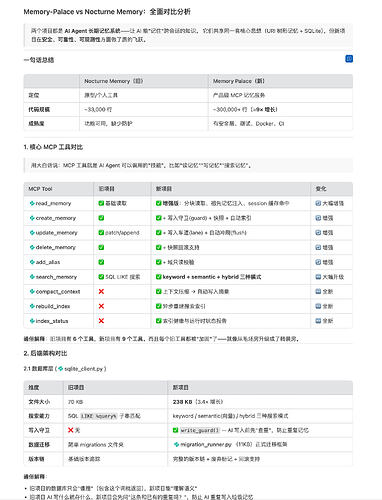The width and height of the screenshot is (382, 500).
Task: Click the blue change icon in the compact_context row
Action: click(x=318, y=291)
